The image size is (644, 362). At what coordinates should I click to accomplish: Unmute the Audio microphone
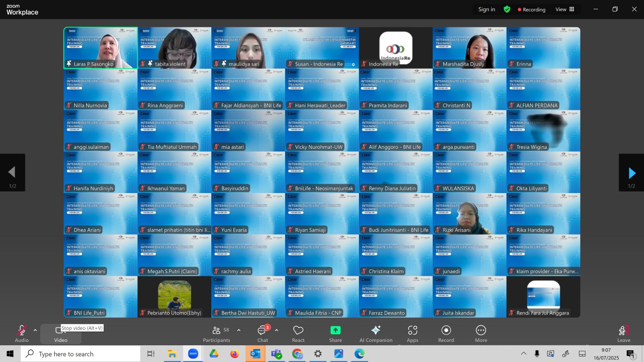click(22, 334)
